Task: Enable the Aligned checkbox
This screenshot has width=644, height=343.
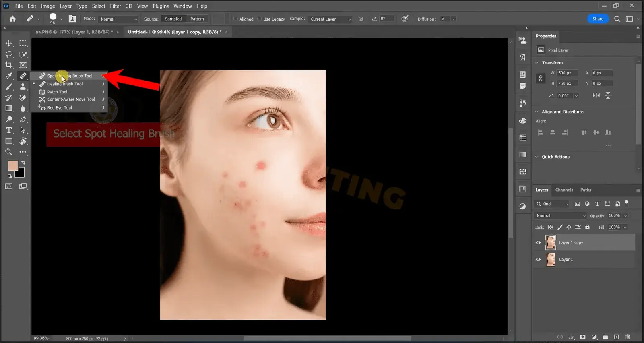Action: pos(236,19)
